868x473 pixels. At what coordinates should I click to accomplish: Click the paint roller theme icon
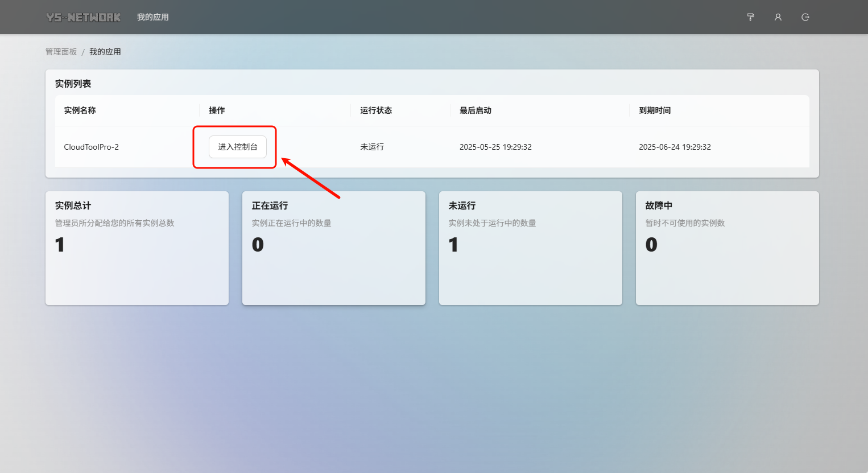click(x=750, y=17)
